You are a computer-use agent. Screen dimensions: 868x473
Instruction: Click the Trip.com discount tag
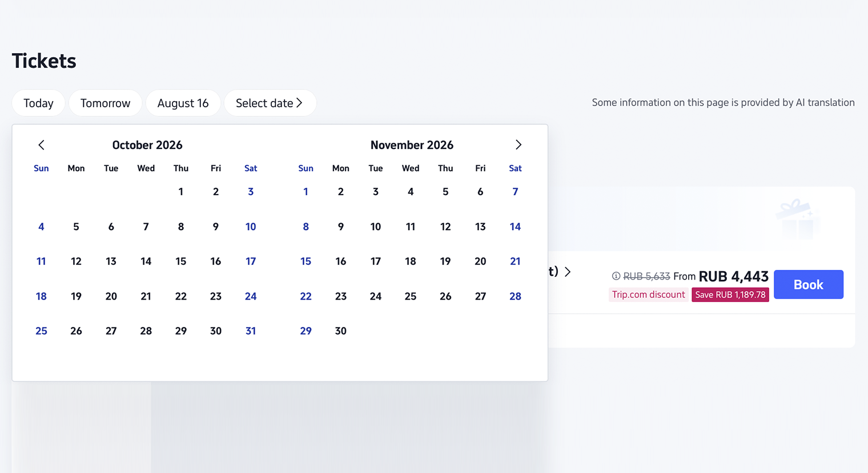(x=648, y=294)
